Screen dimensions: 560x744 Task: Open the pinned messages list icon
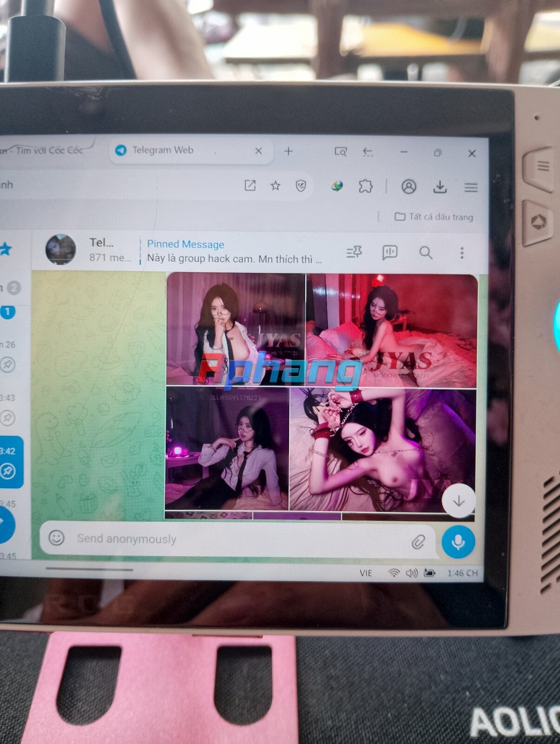[x=355, y=252]
